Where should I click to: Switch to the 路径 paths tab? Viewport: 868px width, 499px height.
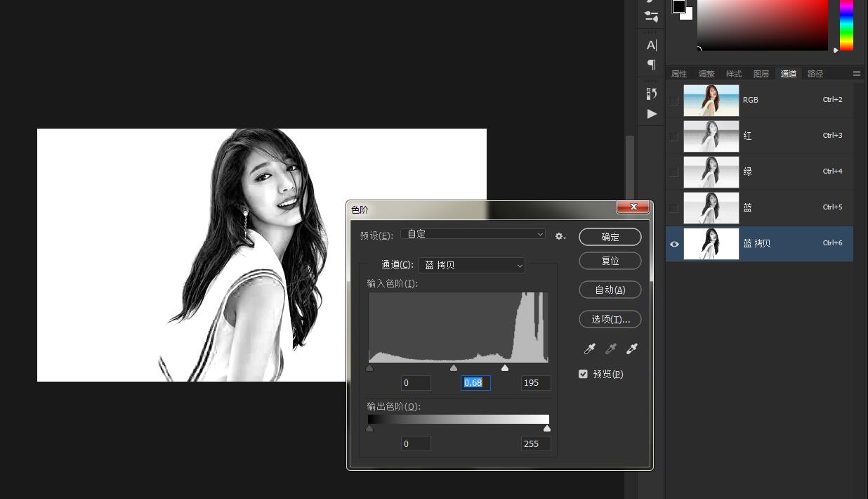(815, 74)
